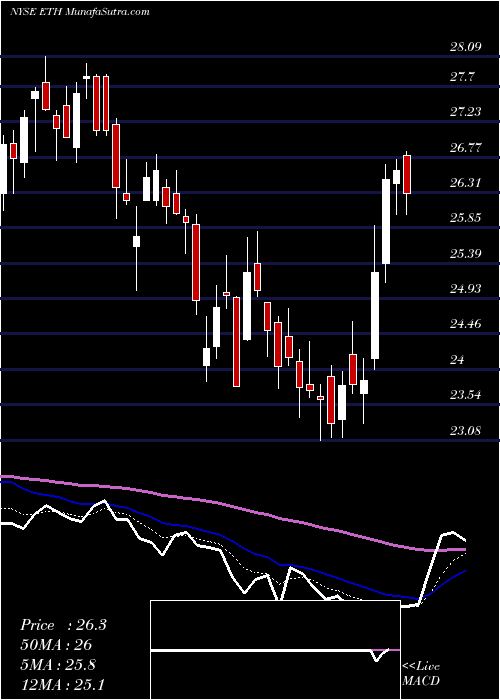The image size is (500, 700).
Task: Click the 28.09 price axis label
Action: click(x=465, y=46)
